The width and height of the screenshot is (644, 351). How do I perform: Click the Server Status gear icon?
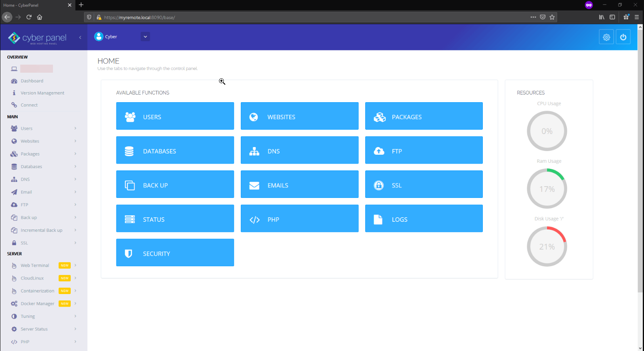[14, 329]
